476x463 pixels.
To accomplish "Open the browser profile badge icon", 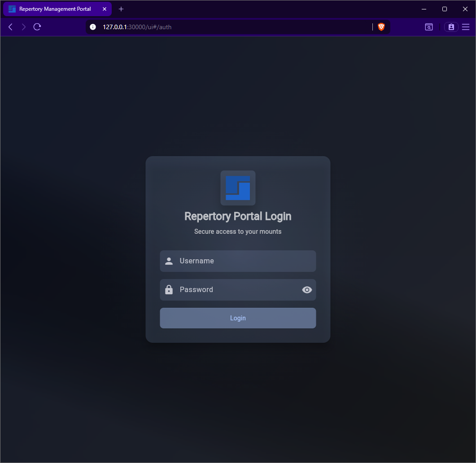I will tap(451, 27).
